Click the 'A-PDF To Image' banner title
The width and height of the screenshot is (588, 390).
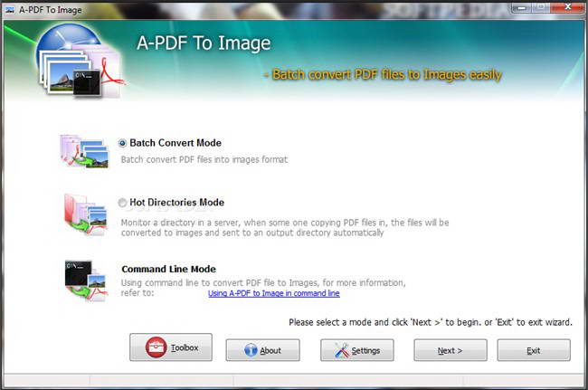pyautogui.click(x=204, y=43)
